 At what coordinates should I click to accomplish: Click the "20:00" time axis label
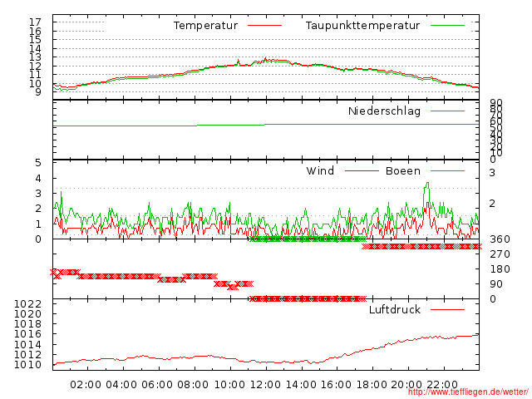pyautogui.click(x=406, y=385)
